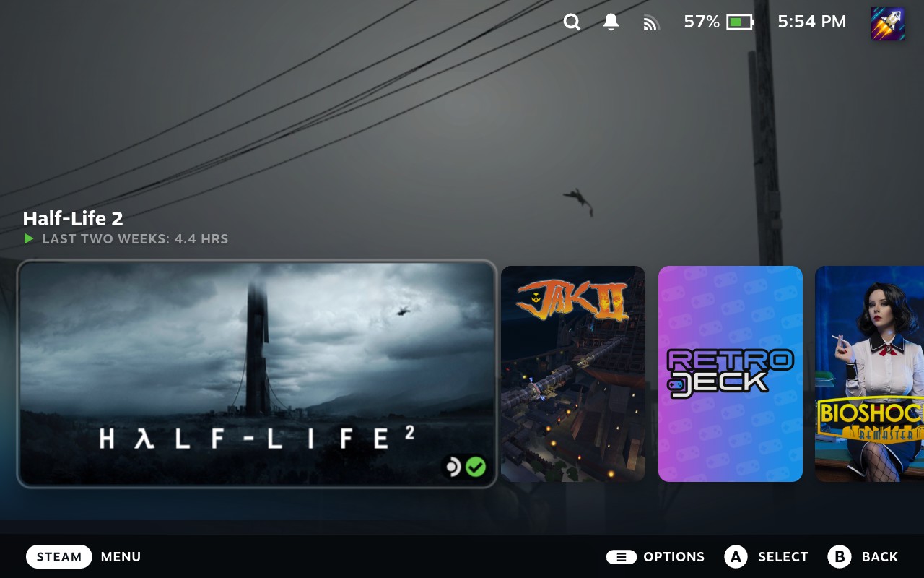Click the green play arrow beside playtime

(x=29, y=238)
